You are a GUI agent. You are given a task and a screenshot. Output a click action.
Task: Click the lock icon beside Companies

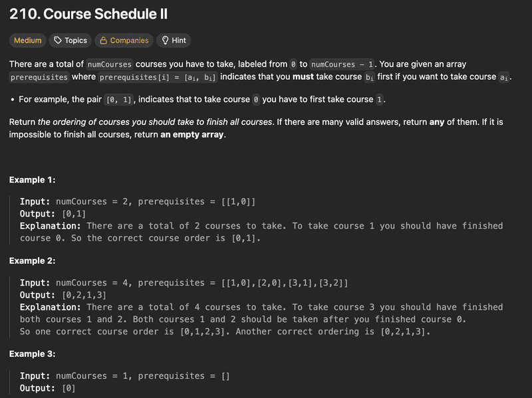click(103, 41)
